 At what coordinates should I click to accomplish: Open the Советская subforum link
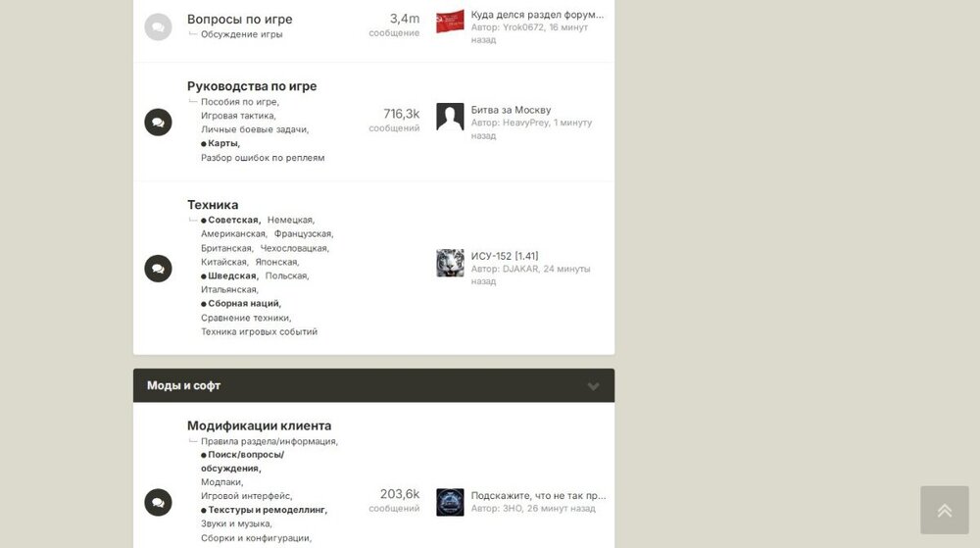coord(233,220)
